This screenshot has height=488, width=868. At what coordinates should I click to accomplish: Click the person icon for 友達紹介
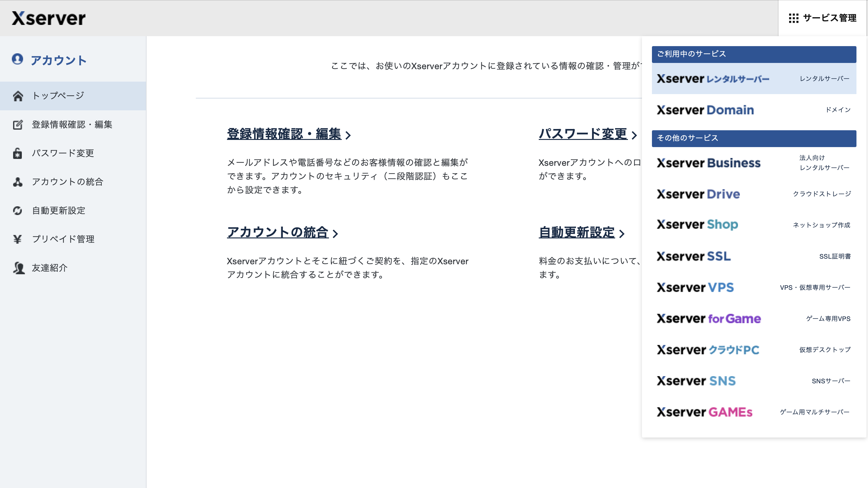pyautogui.click(x=18, y=268)
